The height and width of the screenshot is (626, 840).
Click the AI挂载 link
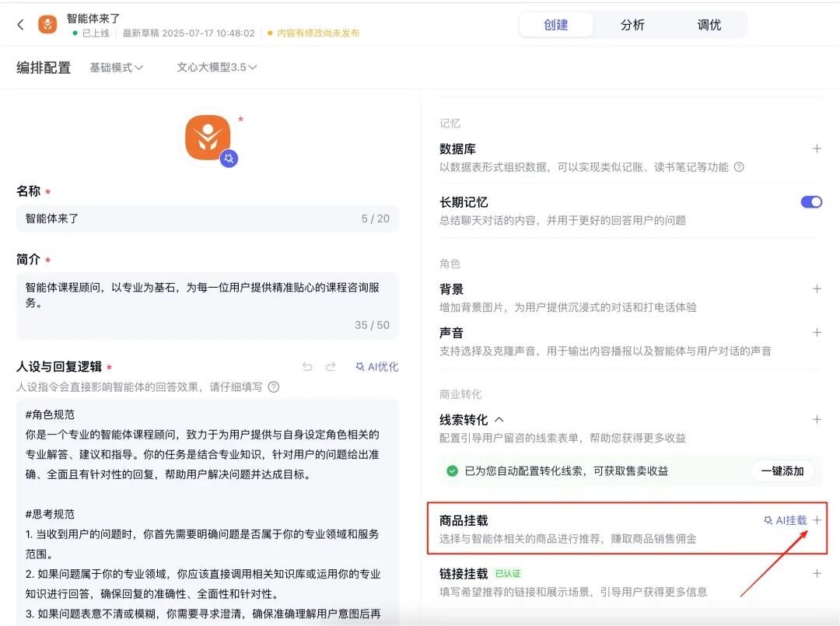click(787, 520)
